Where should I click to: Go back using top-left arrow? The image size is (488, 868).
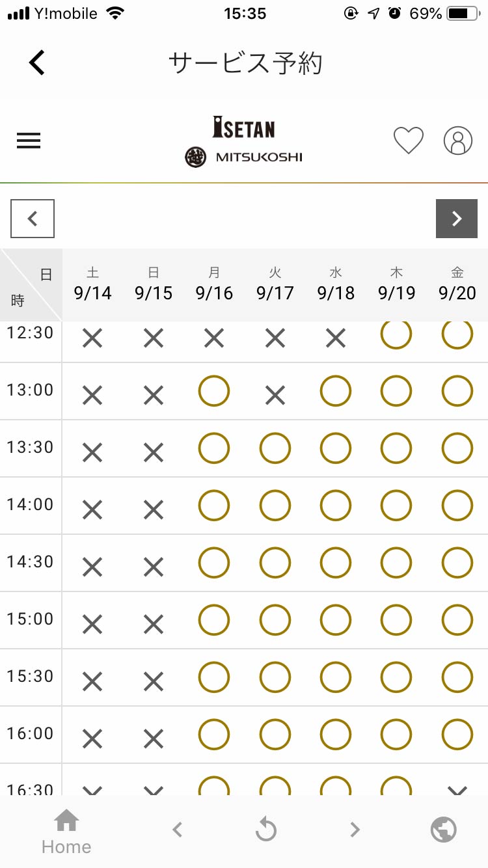[x=37, y=63]
